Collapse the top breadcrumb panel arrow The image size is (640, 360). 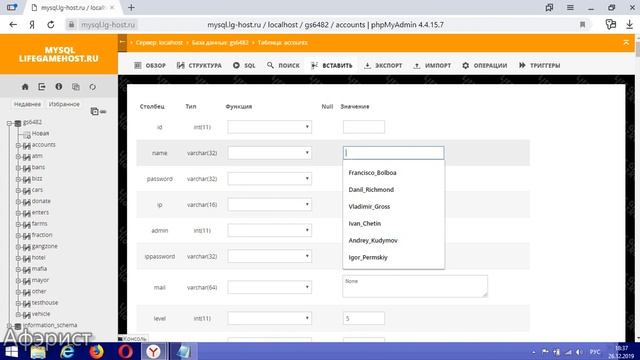pyautogui.click(x=626, y=42)
